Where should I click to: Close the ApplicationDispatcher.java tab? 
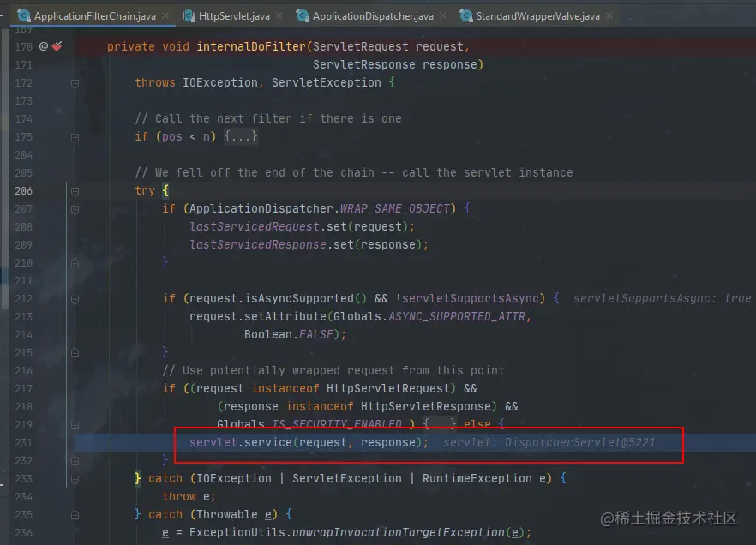click(x=443, y=16)
